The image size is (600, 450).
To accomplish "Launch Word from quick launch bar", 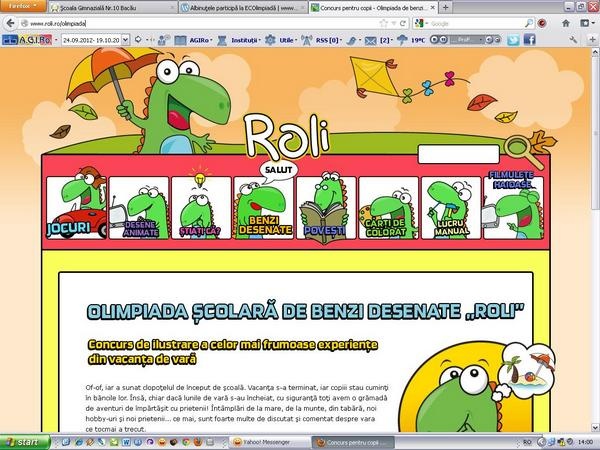I will [x=126, y=442].
